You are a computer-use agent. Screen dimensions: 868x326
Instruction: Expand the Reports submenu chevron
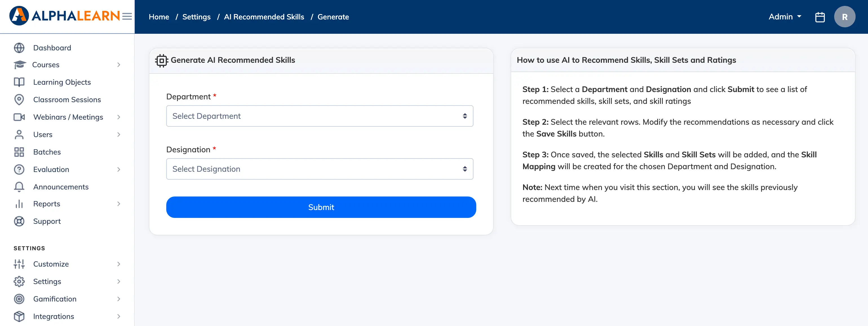[119, 204]
